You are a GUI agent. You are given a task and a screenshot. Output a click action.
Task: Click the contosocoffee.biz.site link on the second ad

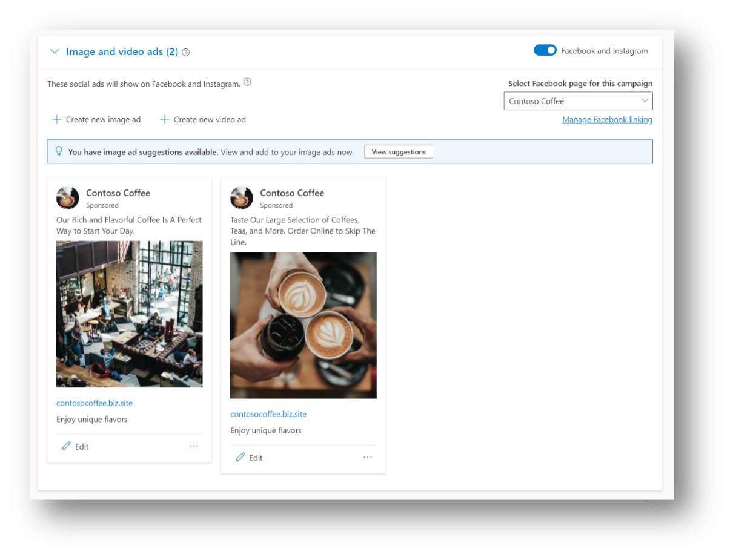pyautogui.click(x=268, y=413)
